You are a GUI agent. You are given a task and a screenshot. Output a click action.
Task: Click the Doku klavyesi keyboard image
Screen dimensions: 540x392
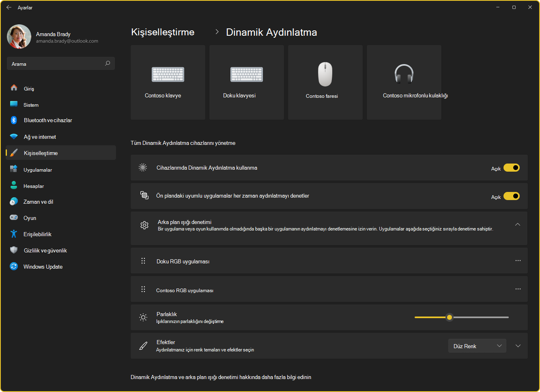click(x=247, y=74)
